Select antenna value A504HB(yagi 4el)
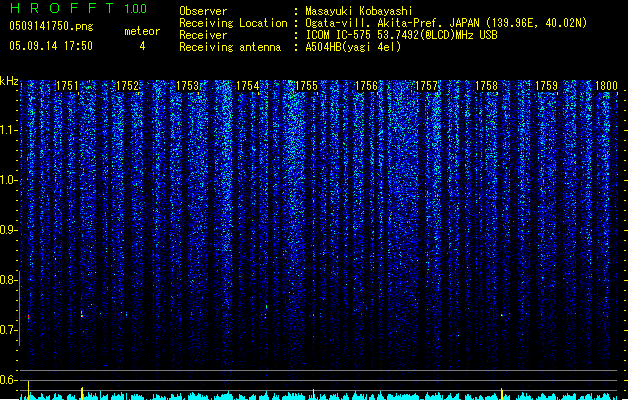 353,47
